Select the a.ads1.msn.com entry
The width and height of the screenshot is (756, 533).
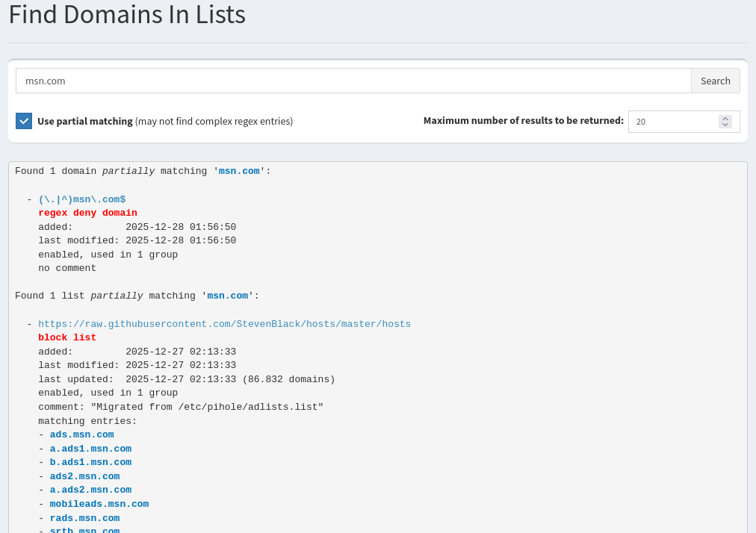click(x=90, y=449)
